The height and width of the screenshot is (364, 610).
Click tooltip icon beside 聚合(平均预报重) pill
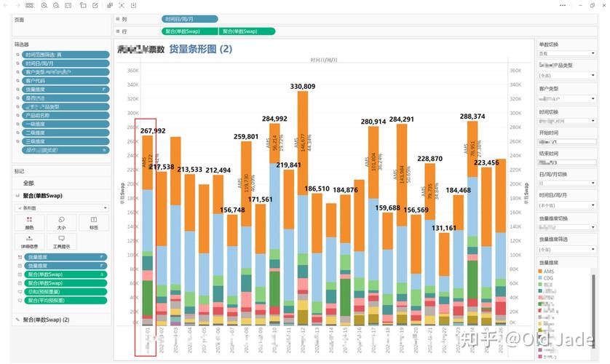20,300
